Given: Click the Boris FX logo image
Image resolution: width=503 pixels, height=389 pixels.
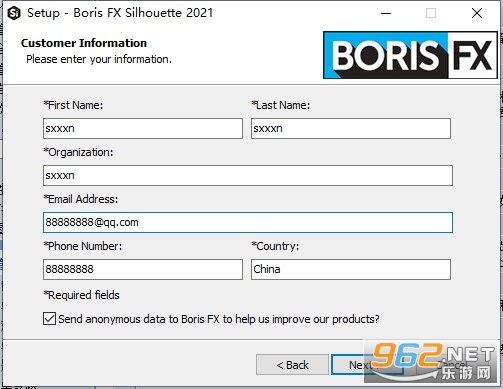Looking at the screenshot, I should click(x=410, y=55).
